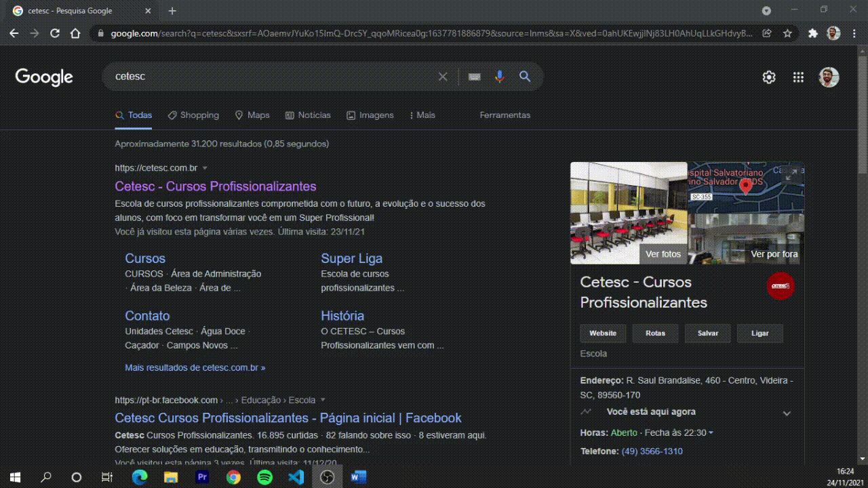
Task: Click the Google logo
Action: (x=44, y=77)
